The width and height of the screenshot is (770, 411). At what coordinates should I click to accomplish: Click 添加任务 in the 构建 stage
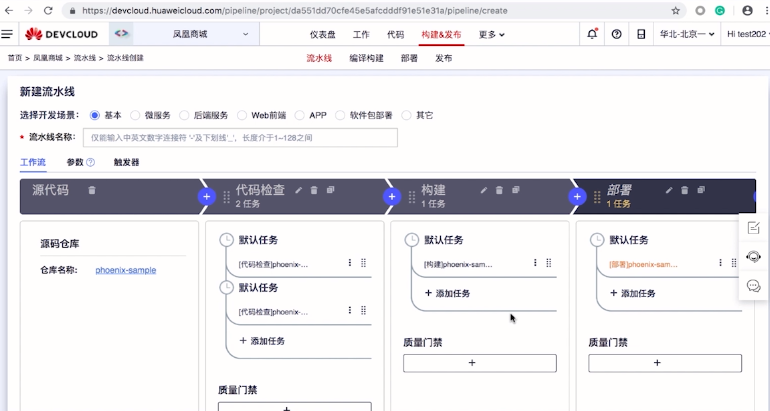(447, 293)
